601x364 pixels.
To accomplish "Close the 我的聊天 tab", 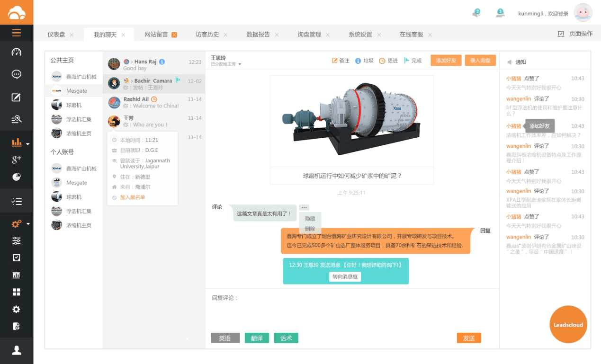I will click(123, 35).
